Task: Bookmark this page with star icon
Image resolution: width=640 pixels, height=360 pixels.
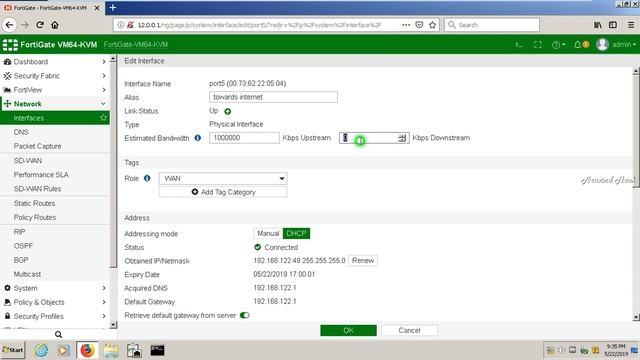Action: pos(432,25)
